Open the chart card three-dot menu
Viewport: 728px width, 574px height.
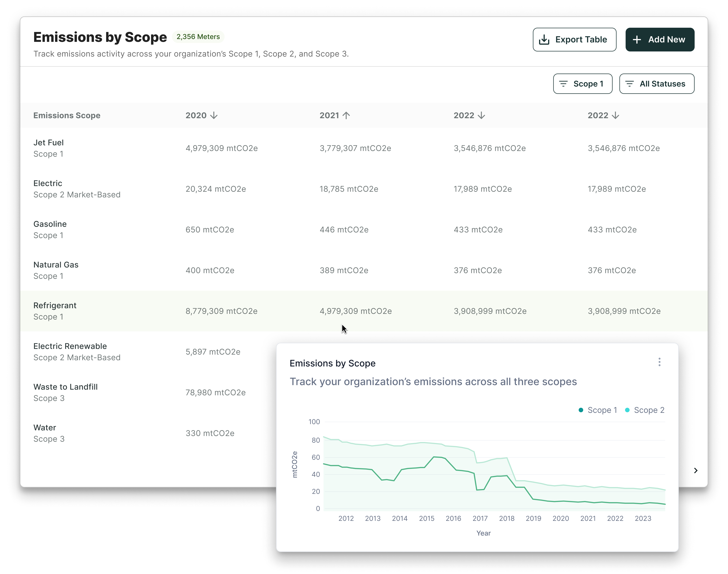coord(659,362)
